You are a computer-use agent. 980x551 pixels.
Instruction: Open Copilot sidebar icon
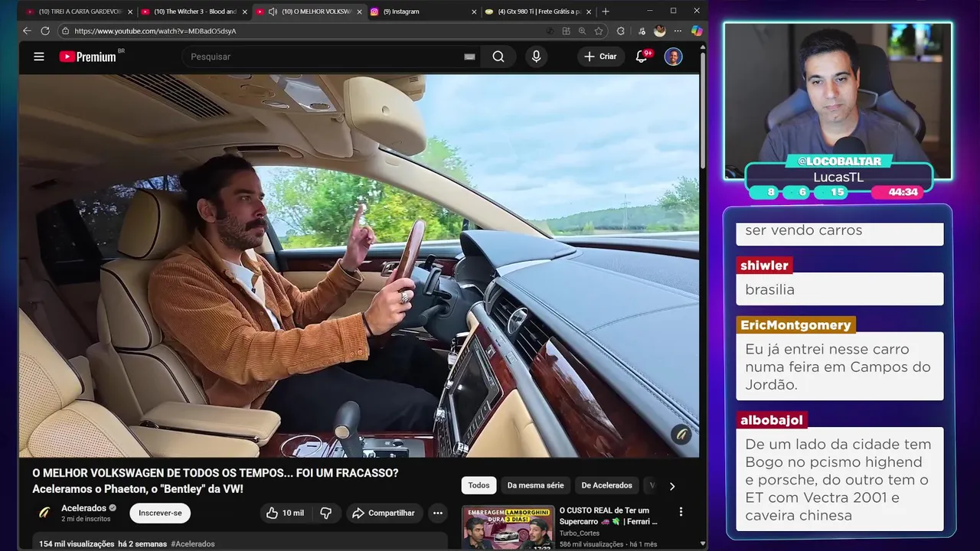pyautogui.click(x=697, y=31)
